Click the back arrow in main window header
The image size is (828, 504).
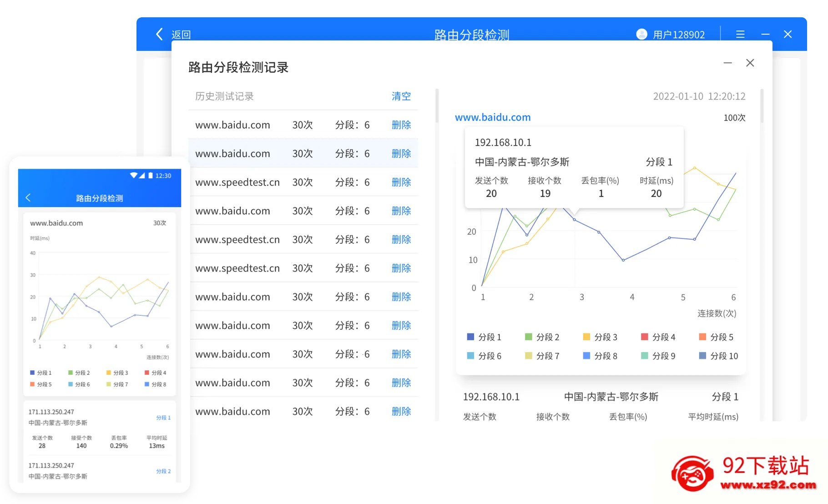[159, 34]
